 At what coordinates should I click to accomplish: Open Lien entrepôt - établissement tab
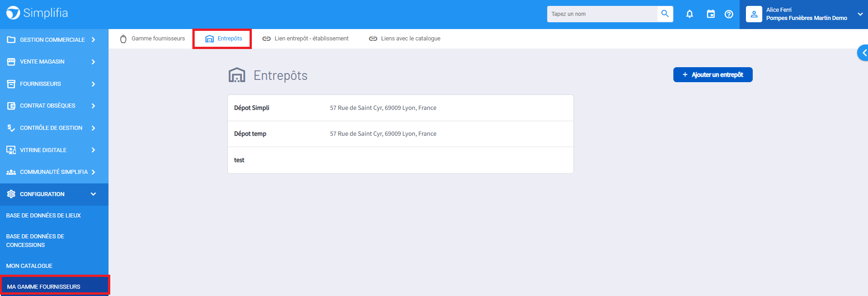point(305,39)
